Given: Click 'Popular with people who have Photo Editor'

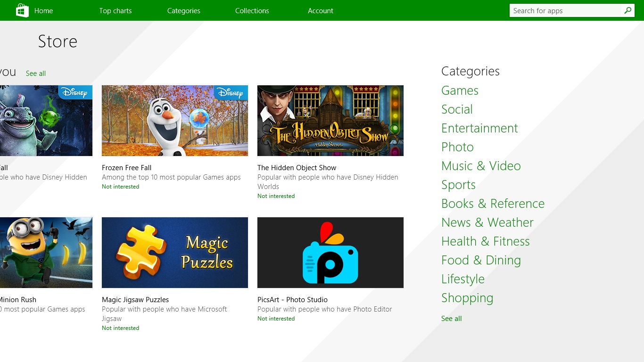Looking at the screenshot, I should pyautogui.click(x=325, y=309).
